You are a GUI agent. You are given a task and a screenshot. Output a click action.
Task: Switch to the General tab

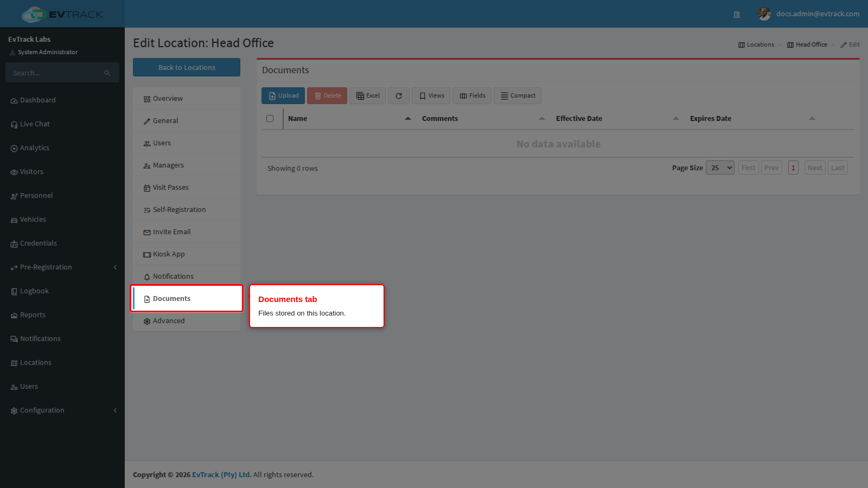tap(187, 121)
